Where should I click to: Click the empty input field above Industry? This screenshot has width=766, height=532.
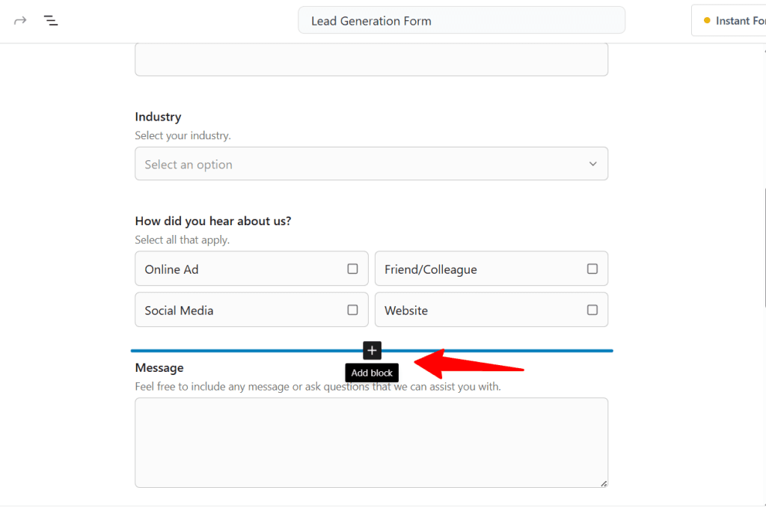tap(371, 60)
